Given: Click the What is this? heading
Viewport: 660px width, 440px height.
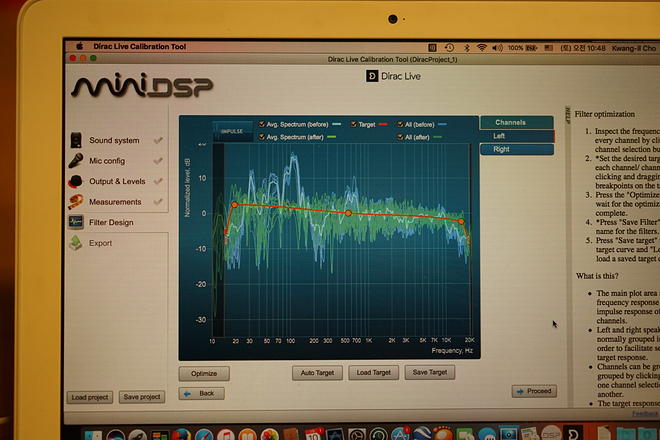Looking at the screenshot, I should [x=597, y=276].
